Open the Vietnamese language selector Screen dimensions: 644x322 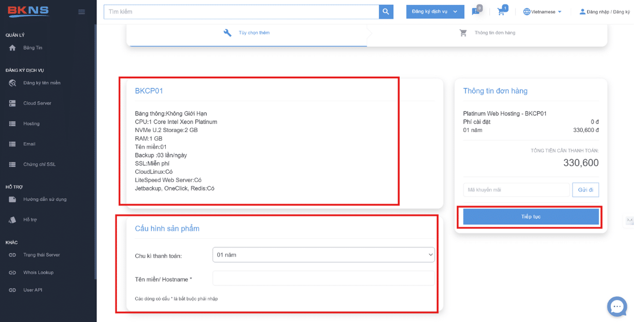542,12
